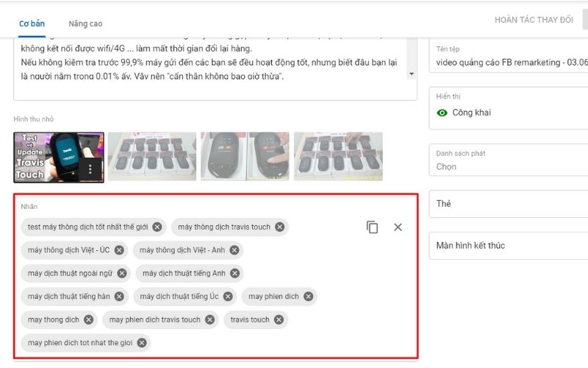The image size is (588, 368).
Task: Remove tag 'máy dịch thuật ngoài ngữ'
Action: pyautogui.click(x=122, y=273)
